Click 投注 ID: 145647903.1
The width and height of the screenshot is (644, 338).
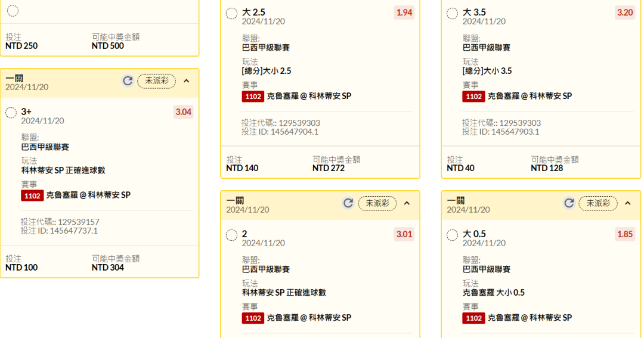click(501, 132)
